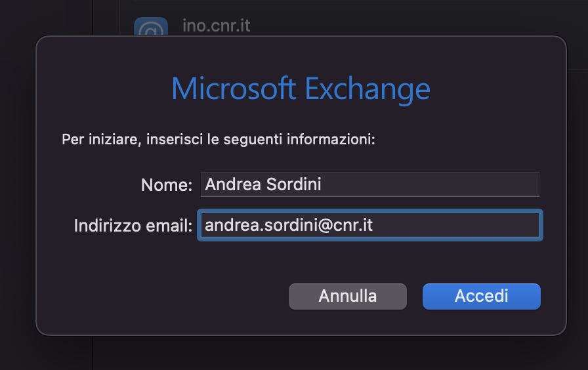Click the "Per iniziare" instruction text

pos(101,140)
